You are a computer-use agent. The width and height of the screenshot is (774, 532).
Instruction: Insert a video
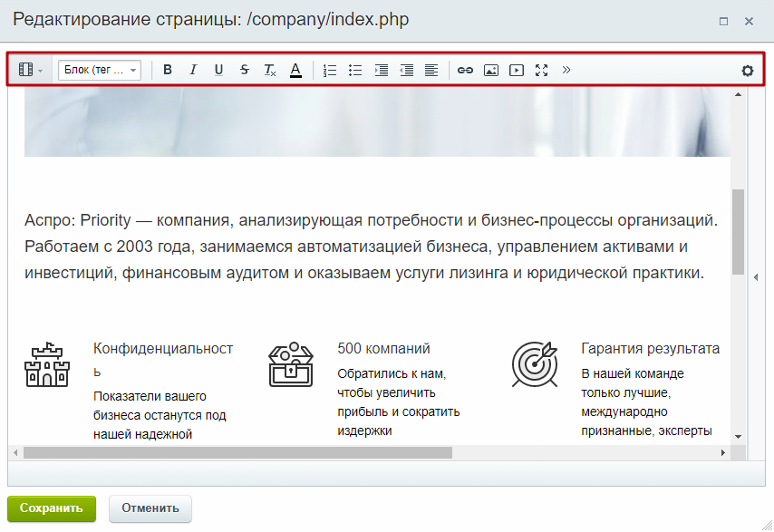click(517, 70)
